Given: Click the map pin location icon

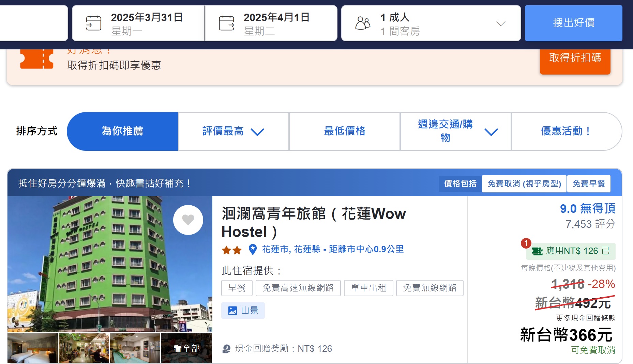Looking at the screenshot, I should click(253, 250).
